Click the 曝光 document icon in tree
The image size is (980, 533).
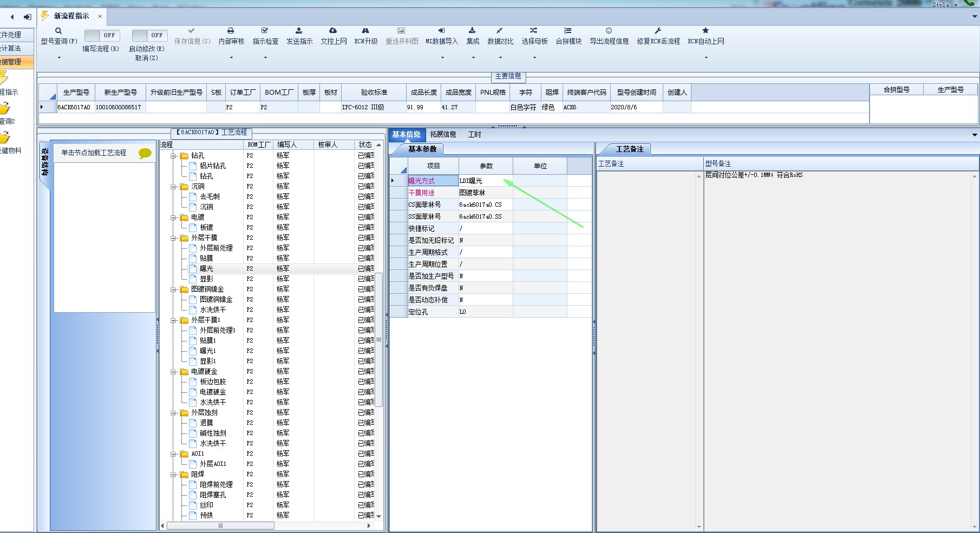coord(193,268)
